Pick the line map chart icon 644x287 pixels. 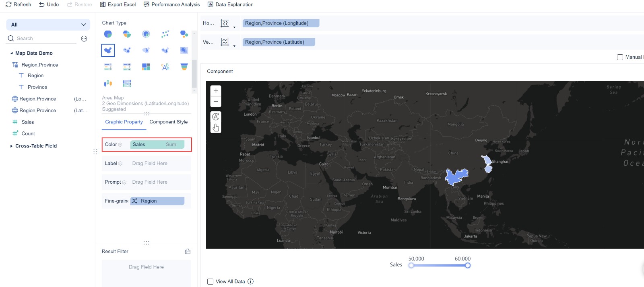tap(165, 50)
